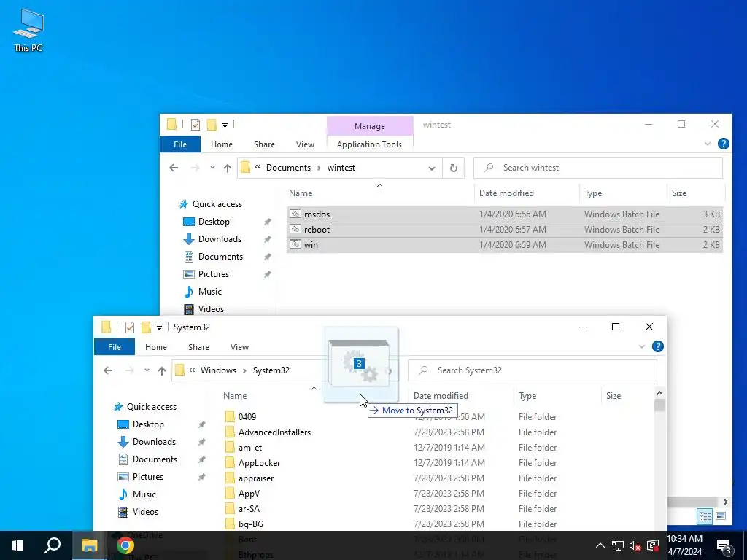Click Properties quick-access icon in System32 titlebar
Viewport: 747px width, 560px height.
pos(130,327)
